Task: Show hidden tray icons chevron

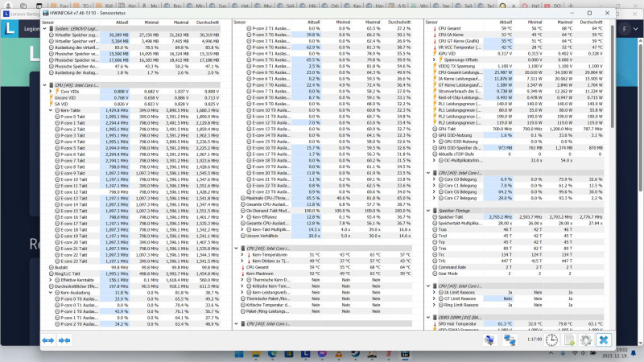Action: (x=551, y=353)
